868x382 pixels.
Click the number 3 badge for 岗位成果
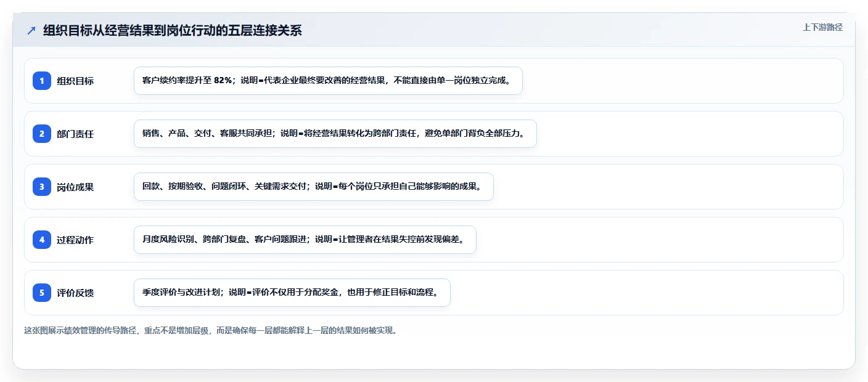[42, 187]
